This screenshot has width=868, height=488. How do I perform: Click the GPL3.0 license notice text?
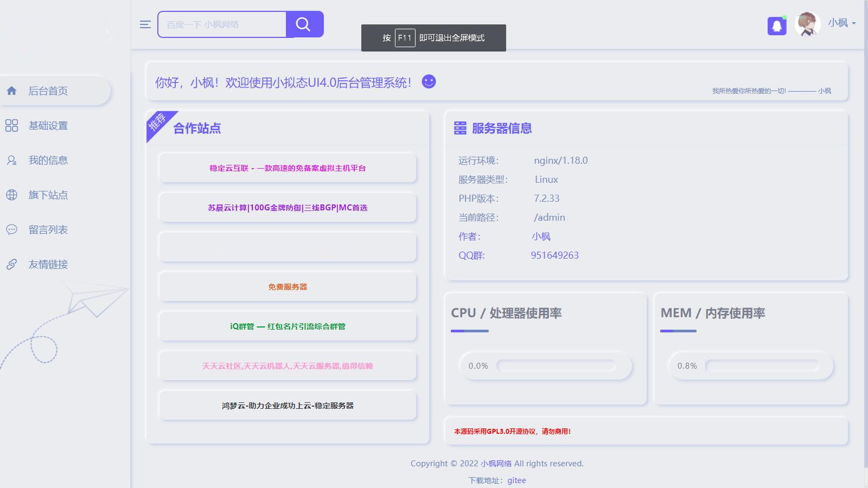tap(512, 432)
